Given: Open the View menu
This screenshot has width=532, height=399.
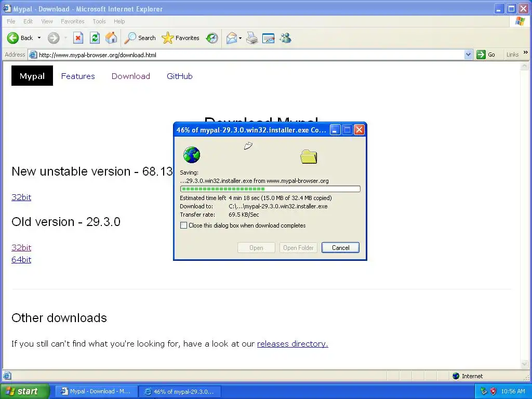Looking at the screenshot, I should pyautogui.click(x=47, y=21).
